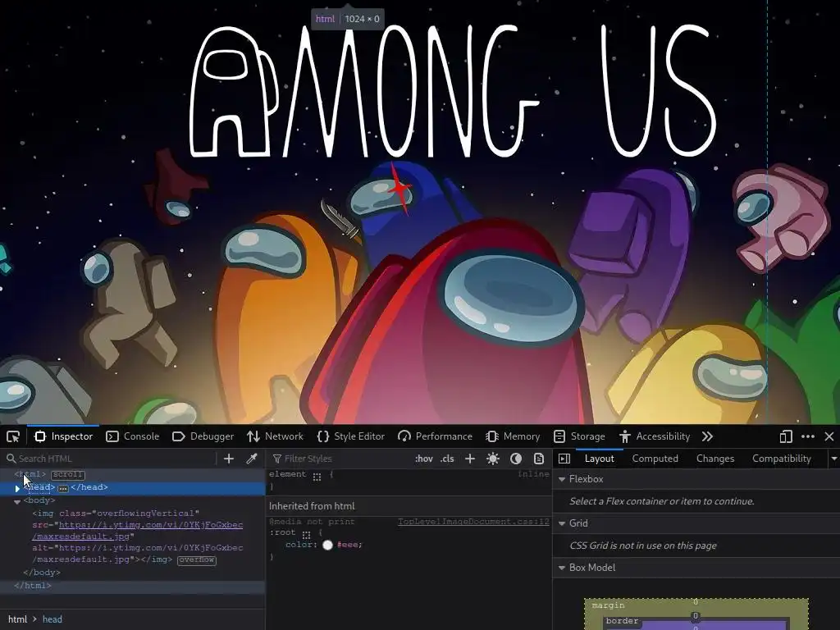
Task: Toggle .cls class panel
Action: pos(447,459)
